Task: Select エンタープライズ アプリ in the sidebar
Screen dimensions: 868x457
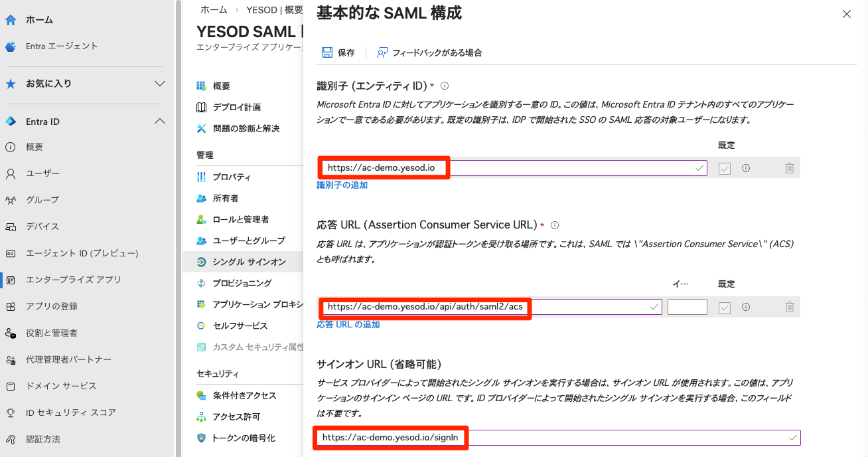Action: (x=74, y=280)
